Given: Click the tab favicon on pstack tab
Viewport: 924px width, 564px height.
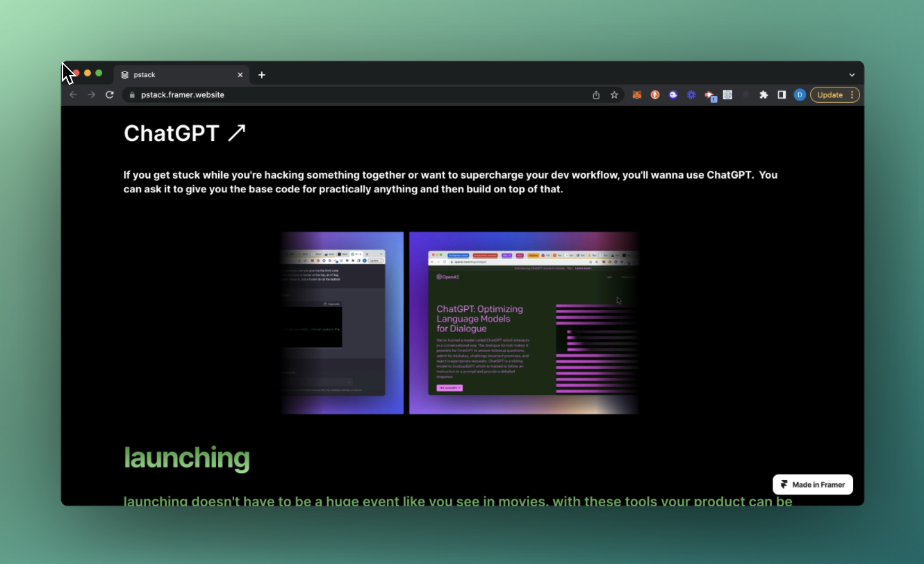Looking at the screenshot, I should pos(125,75).
